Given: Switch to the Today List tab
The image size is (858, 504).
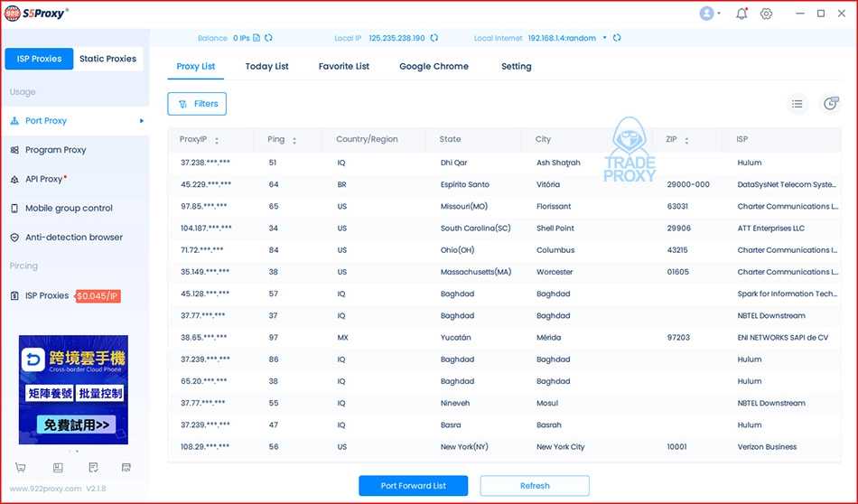Looking at the screenshot, I should pos(266,66).
